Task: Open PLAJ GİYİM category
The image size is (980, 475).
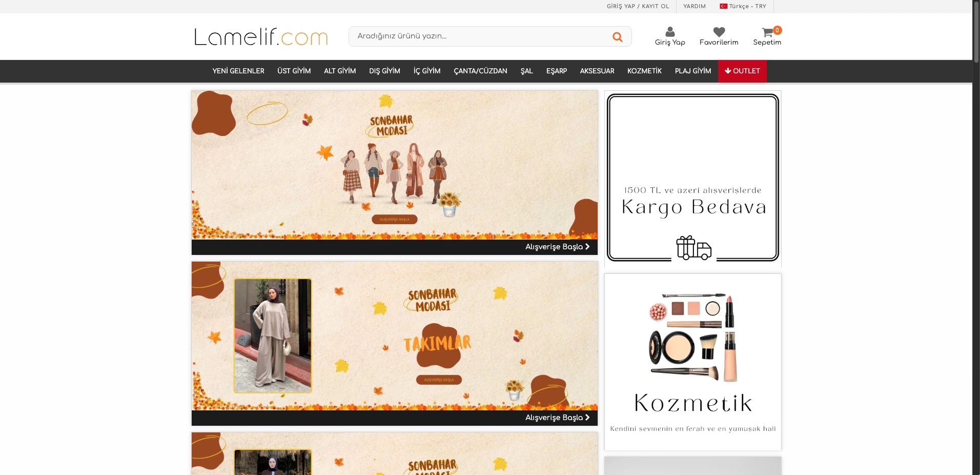Action: tap(693, 71)
